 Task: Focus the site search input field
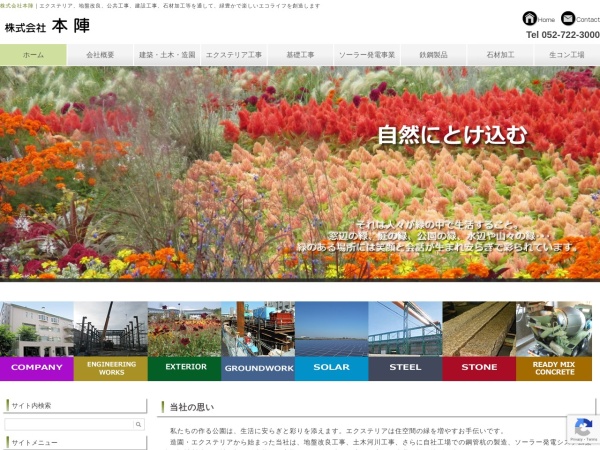click(x=69, y=424)
